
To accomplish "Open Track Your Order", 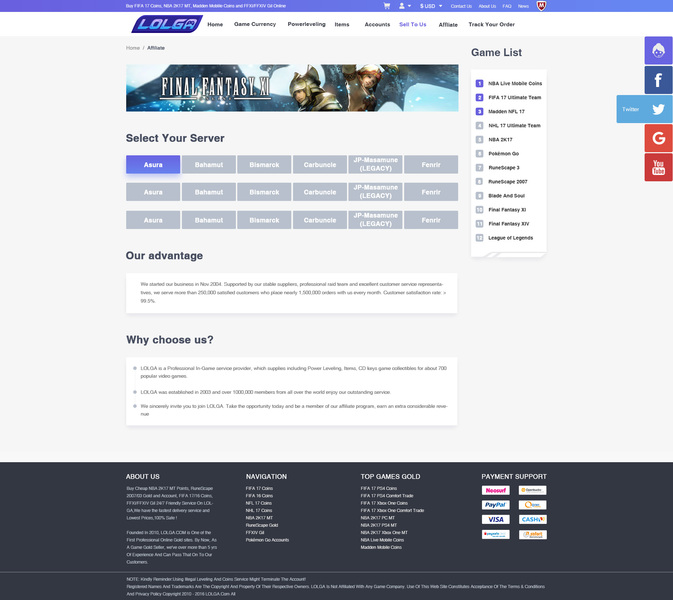I will [491, 24].
